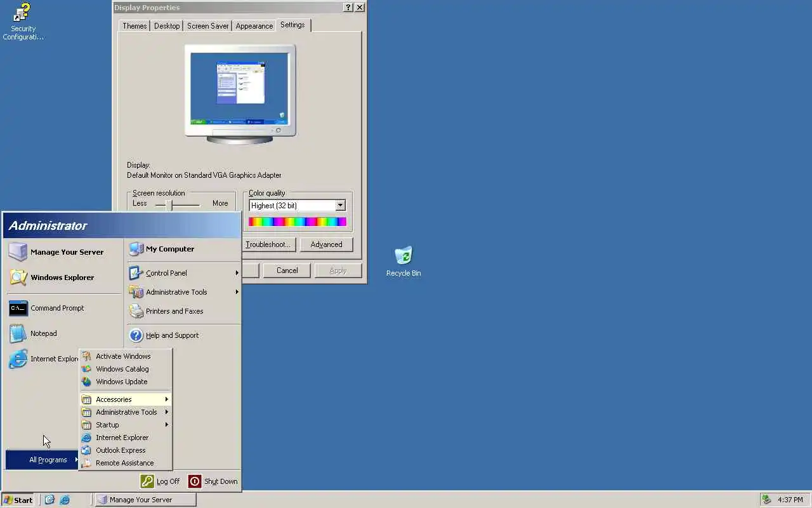Click the Troubleshoot button
Viewport: 812px width, 508px height.
268,244
